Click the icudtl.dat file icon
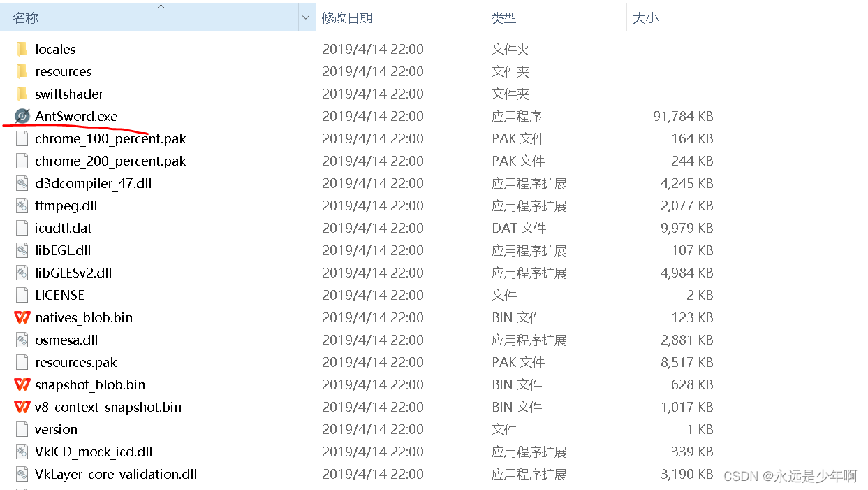Viewport: 868px width, 490px height. pos(22,228)
